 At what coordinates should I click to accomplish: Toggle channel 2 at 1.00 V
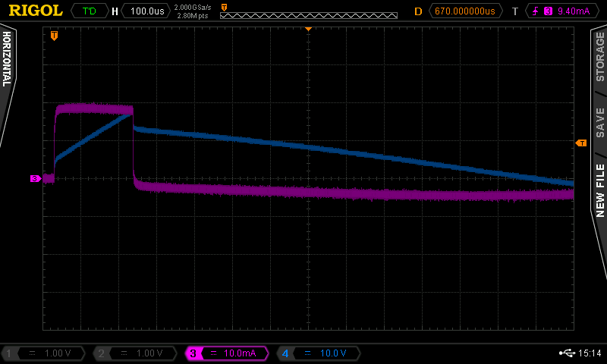point(137,353)
